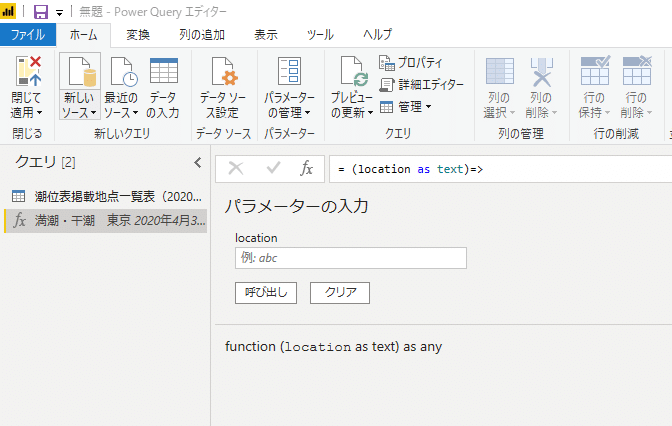Expand the quick access toolbar dropdown arrow
672x426 pixels.
tap(60, 13)
